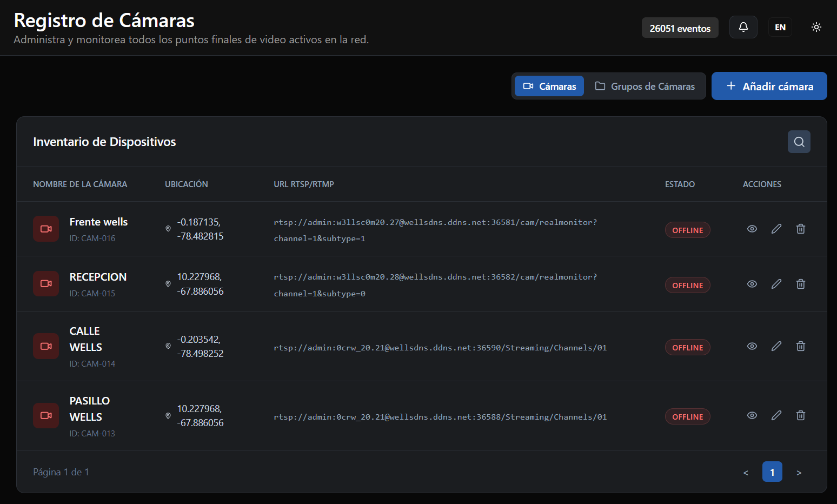This screenshot has height=504, width=837.
Task: Open the notifications bell
Action: [743, 27]
